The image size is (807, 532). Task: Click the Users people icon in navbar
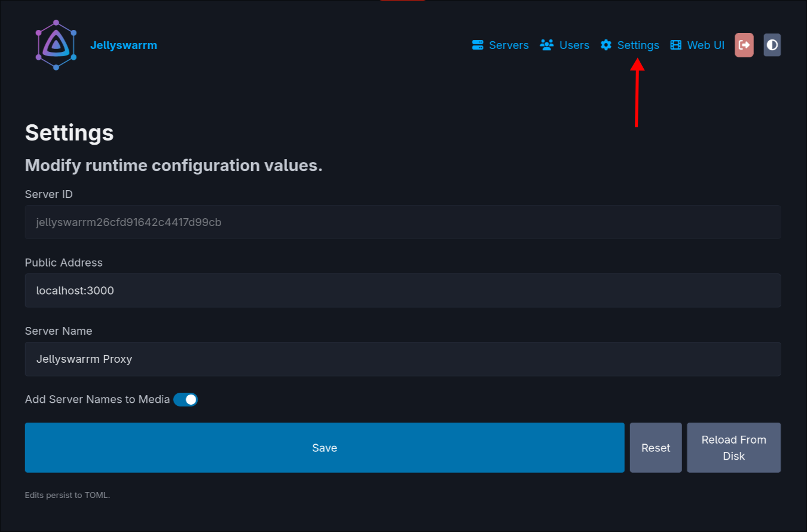[546, 45]
